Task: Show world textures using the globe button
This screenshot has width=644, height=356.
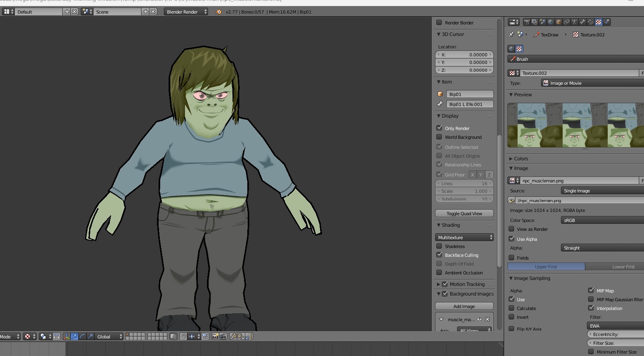Action: 511,49
